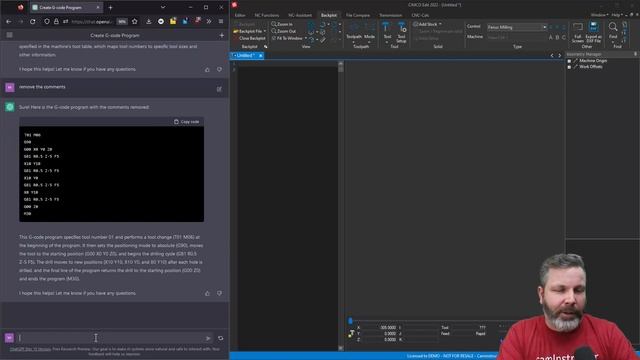
Task: Thumbs up the last ChatGPT reply
Action: (x=207, y=293)
